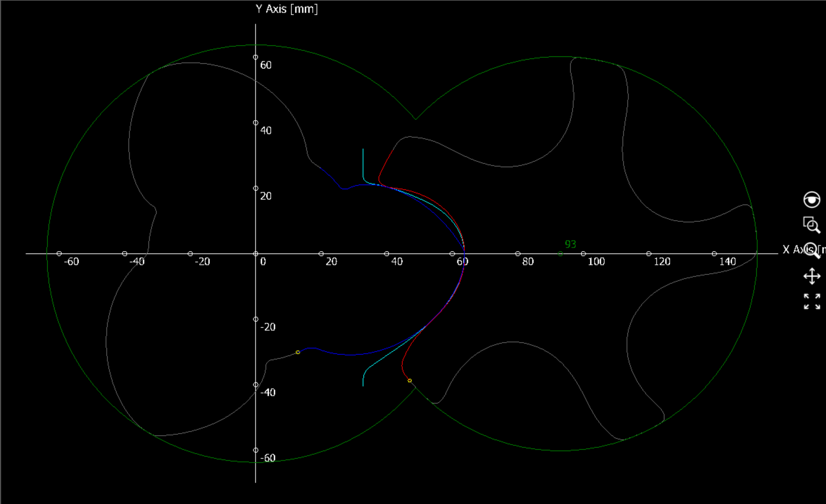Select the zoom window tool icon
The height and width of the screenshot is (504, 826).
click(x=811, y=225)
